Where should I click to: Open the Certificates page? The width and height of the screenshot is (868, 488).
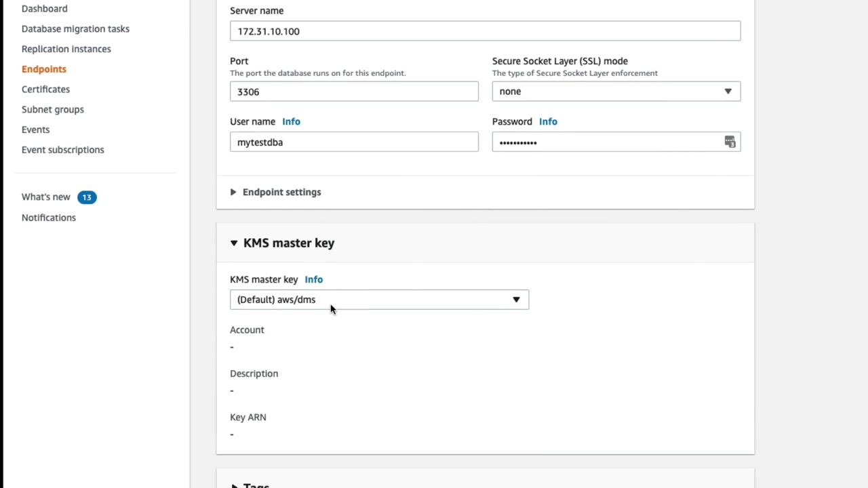(x=45, y=89)
